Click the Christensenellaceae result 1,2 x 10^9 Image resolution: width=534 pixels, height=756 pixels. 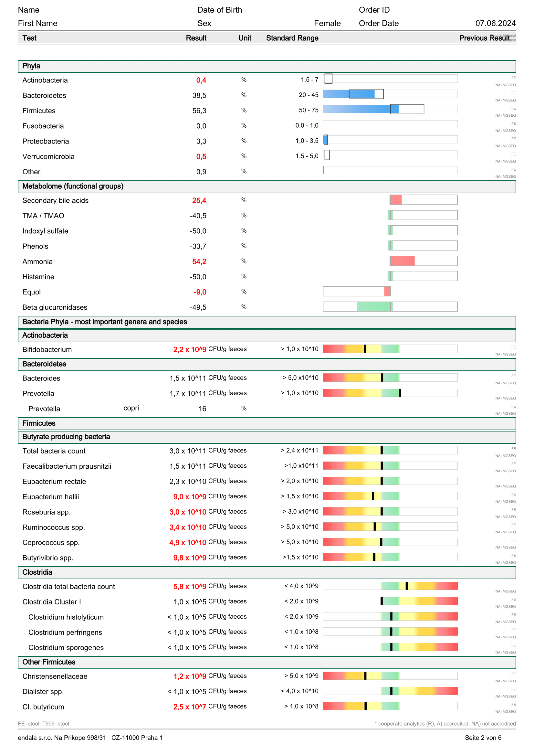190,676
